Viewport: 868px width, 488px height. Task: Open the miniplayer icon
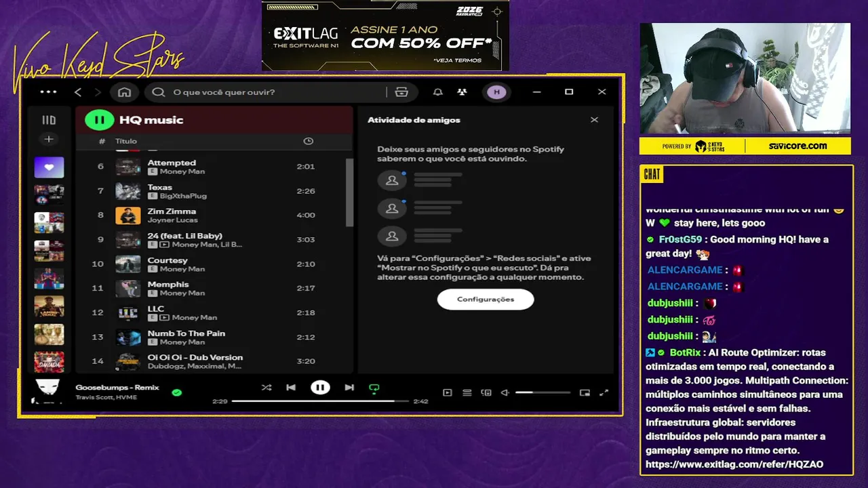585,392
